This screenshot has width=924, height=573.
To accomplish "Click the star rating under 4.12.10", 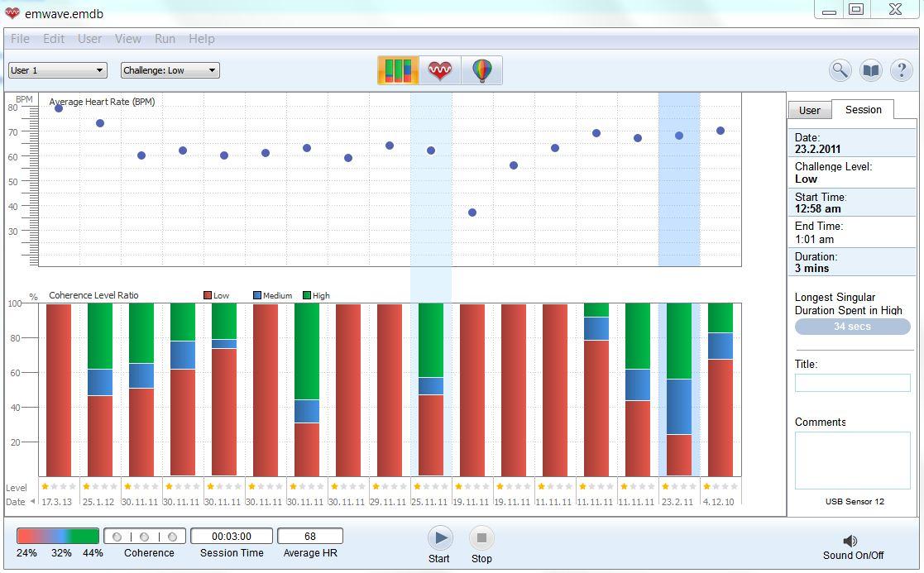I will [x=721, y=486].
